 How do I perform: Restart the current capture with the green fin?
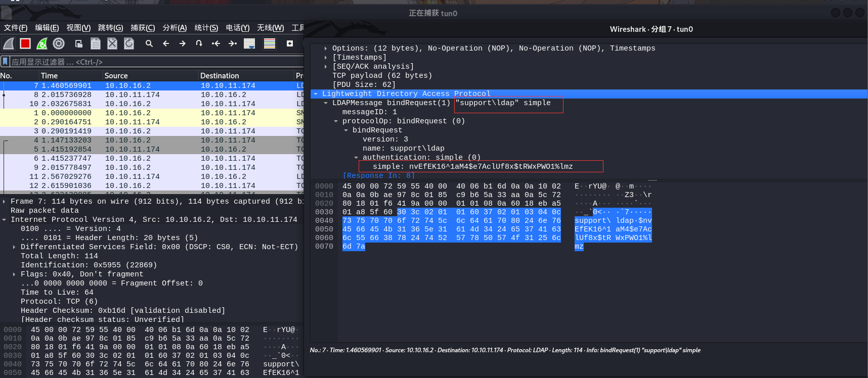[42, 44]
